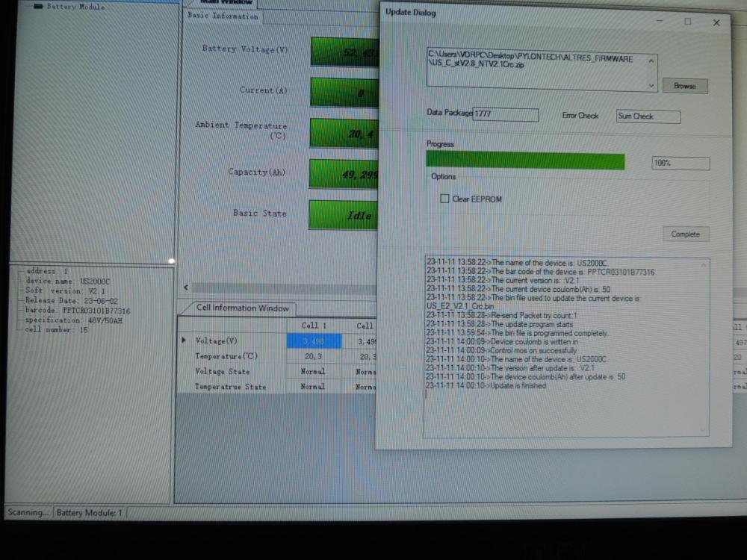Click the left scroll arrow in Basic Information

(x=186, y=287)
